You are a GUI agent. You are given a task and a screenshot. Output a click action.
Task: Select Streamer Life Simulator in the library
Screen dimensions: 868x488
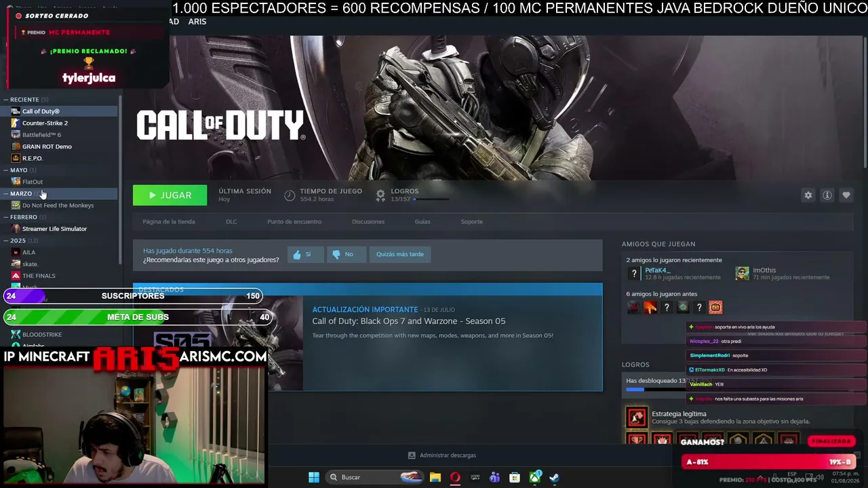54,229
